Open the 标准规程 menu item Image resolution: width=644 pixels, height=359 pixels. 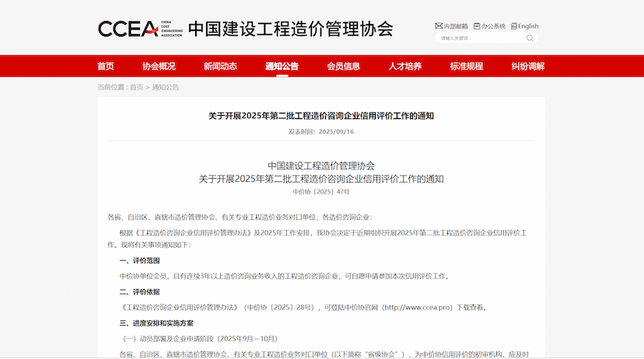point(467,66)
